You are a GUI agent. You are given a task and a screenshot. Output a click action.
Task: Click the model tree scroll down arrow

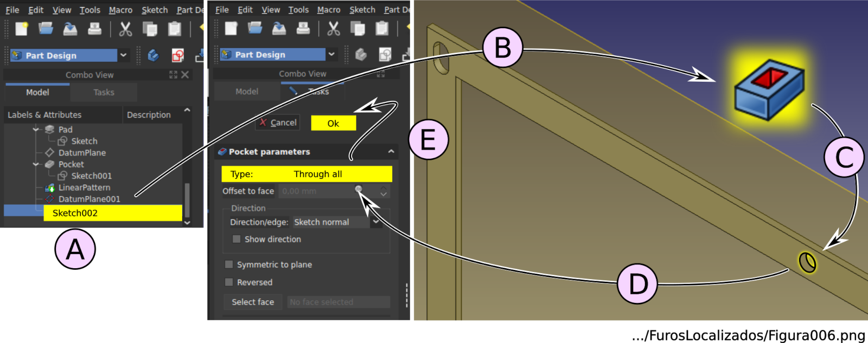(x=187, y=222)
